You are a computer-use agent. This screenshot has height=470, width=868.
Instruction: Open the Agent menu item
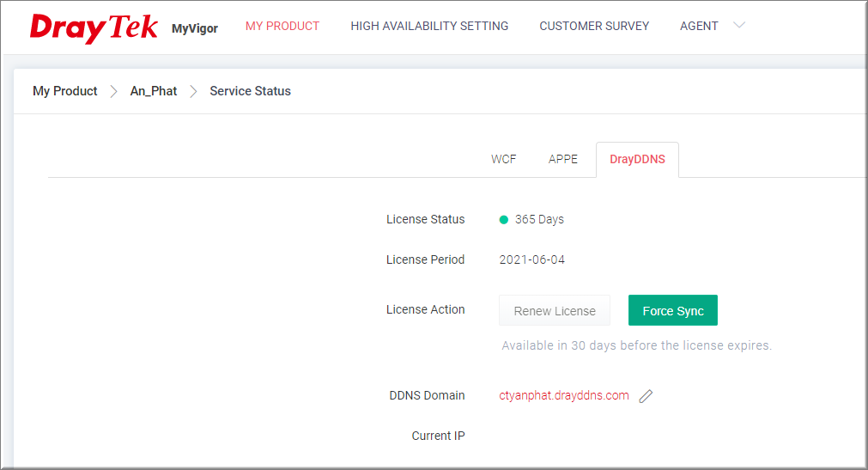pyautogui.click(x=699, y=27)
